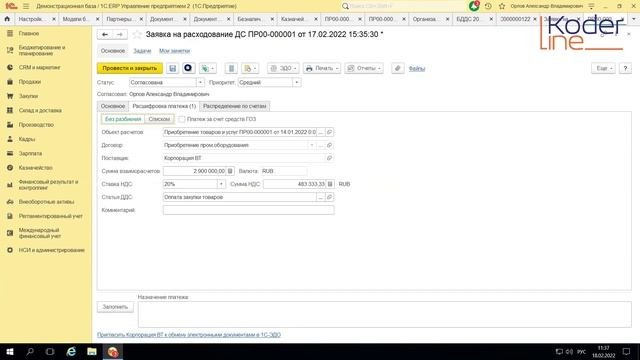
Task: Save the document with diskette icon
Action: click(x=172, y=68)
